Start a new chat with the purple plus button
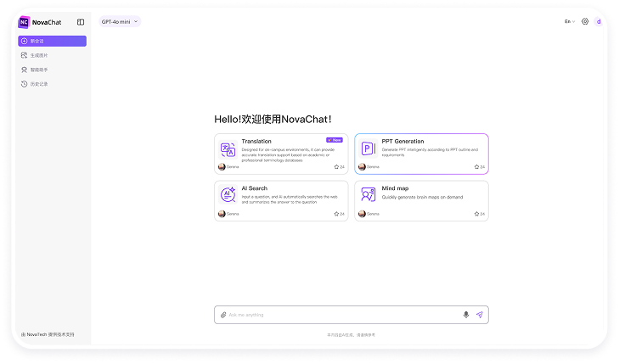The width and height of the screenshot is (619, 364). point(52,41)
